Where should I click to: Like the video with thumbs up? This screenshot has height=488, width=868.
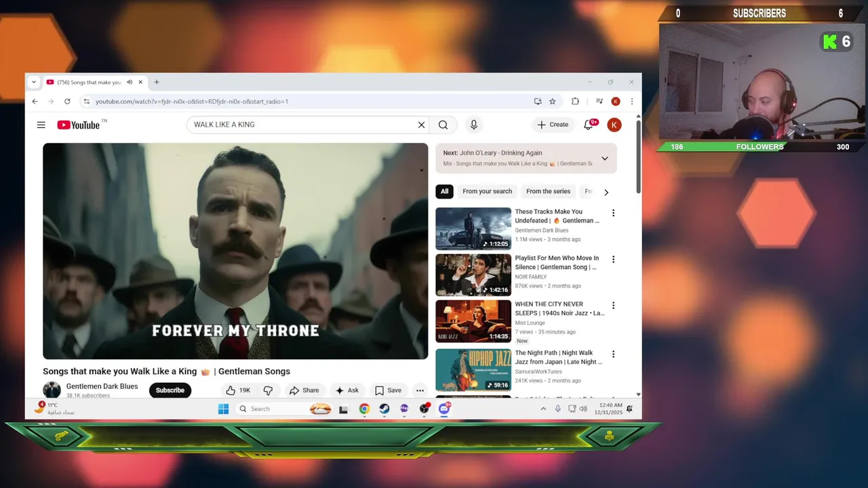point(238,390)
